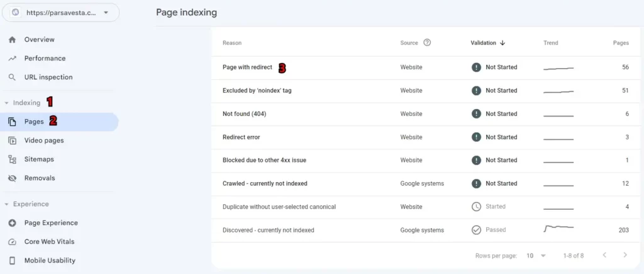Click the Core Web Vitals gauge icon

pyautogui.click(x=13, y=242)
